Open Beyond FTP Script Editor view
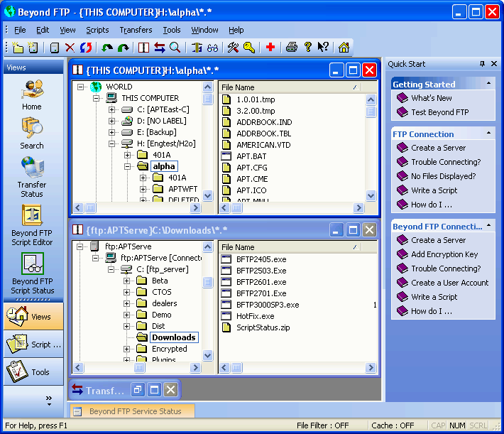Screen dimensions: 504x434 coord(32,225)
